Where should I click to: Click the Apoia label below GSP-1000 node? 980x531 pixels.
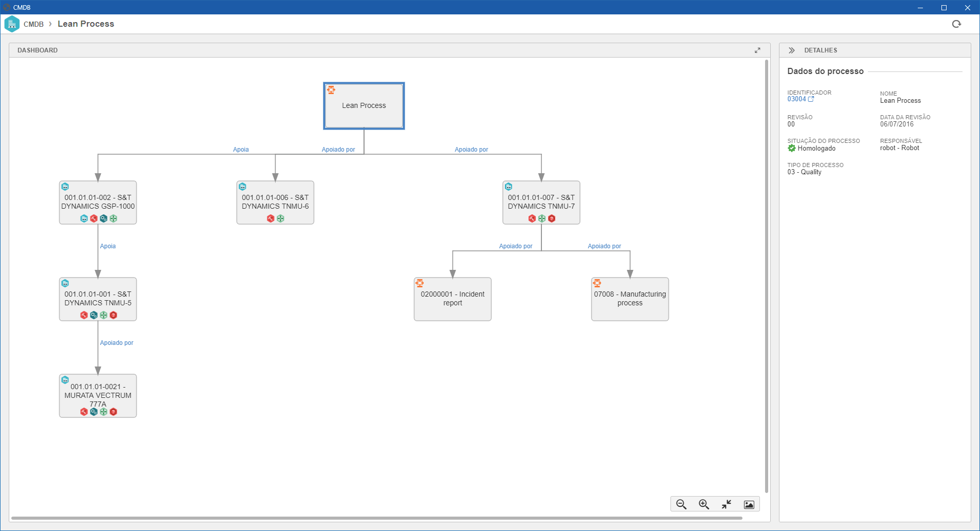(107, 246)
